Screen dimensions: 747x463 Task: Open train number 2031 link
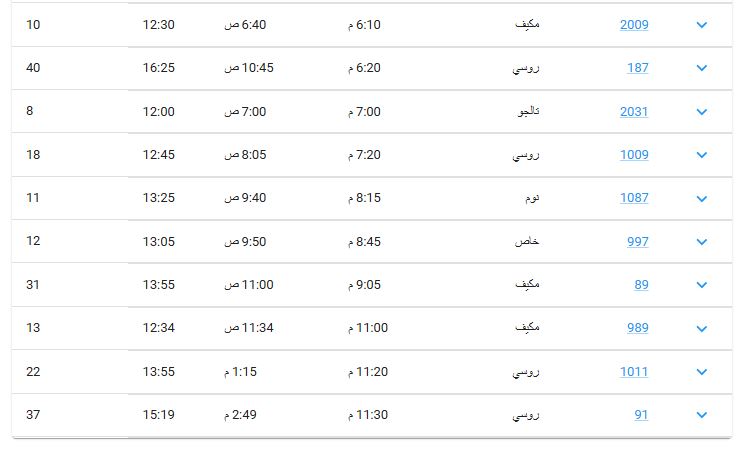coord(634,112)
